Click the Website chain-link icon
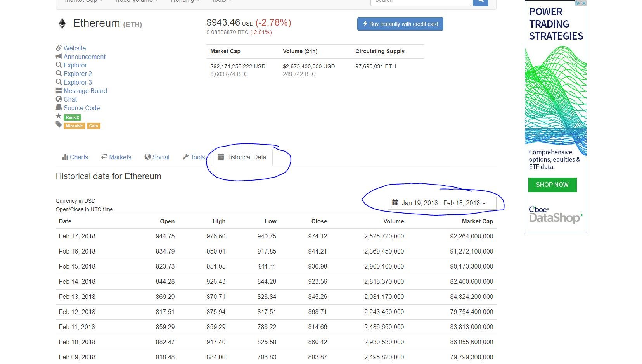The width and height of the screenshot is (642, 364). (x=59, y=48)
